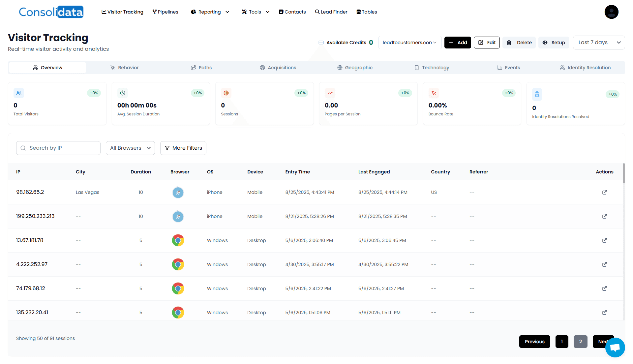Select page 2 of the session list
This screenshot has height=364, width=633.
pos(581,342)
